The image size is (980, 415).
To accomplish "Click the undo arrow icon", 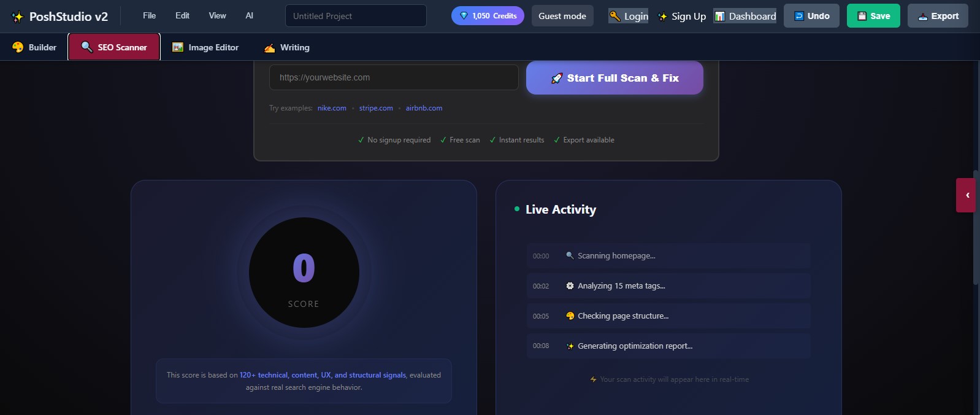I will [x=799, y=16].
